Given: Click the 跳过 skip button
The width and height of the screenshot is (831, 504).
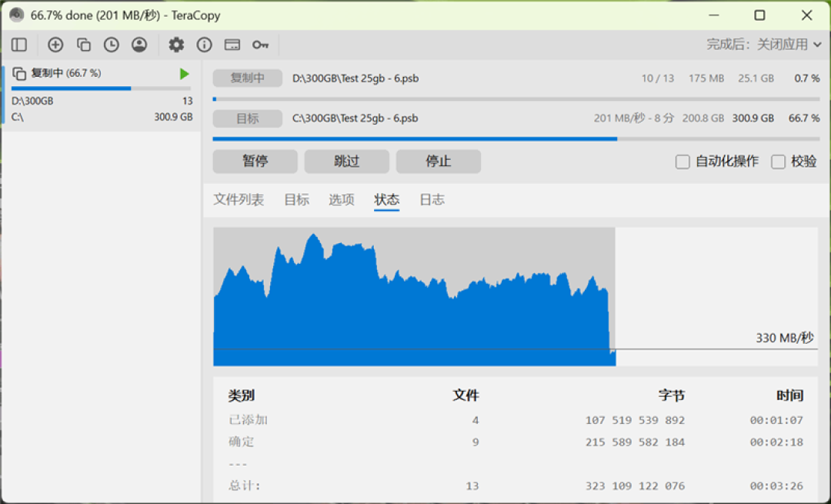Looking at the screenshot, I should (346, 161).
